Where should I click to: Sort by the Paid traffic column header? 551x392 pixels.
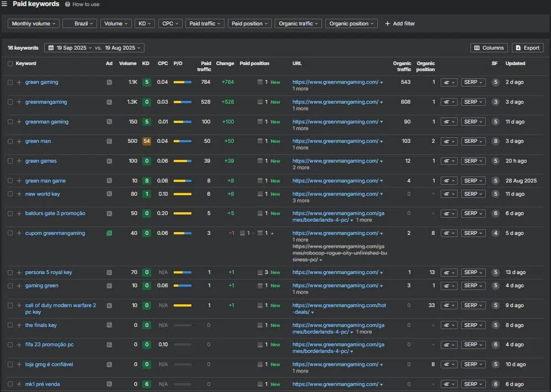tap(204, 66)
